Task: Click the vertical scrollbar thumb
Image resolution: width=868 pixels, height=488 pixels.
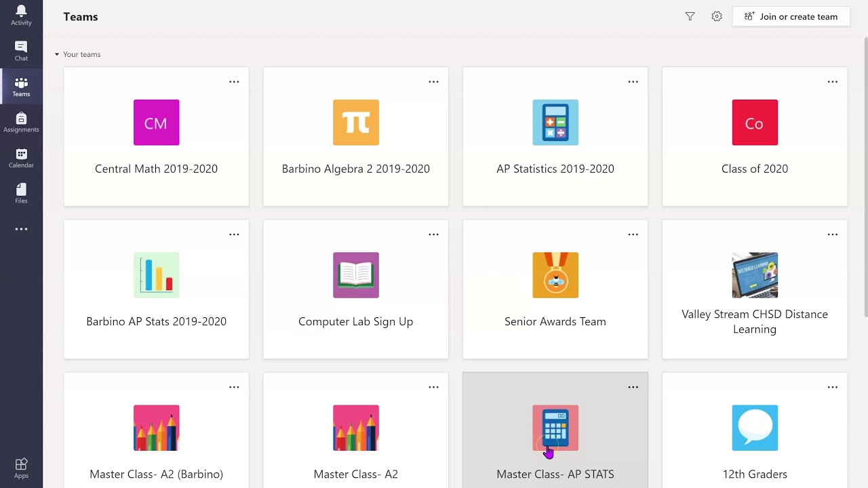Action: 865,176
